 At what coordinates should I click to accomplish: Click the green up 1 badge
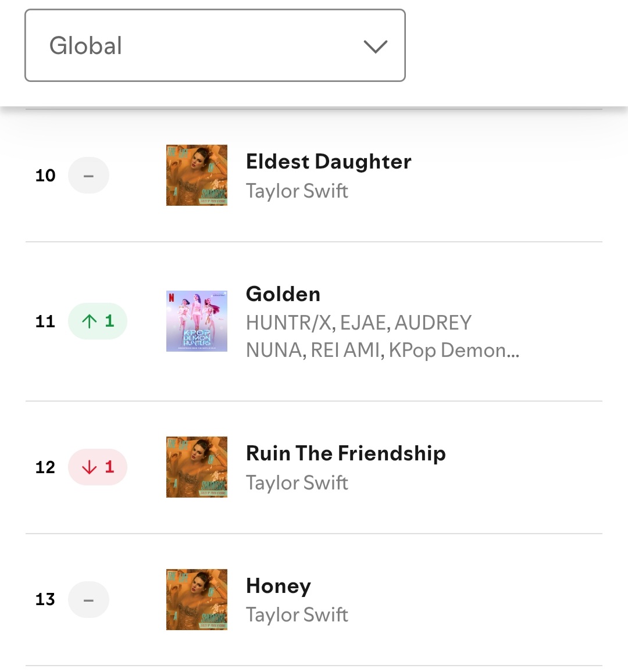(x=98, y=321)
